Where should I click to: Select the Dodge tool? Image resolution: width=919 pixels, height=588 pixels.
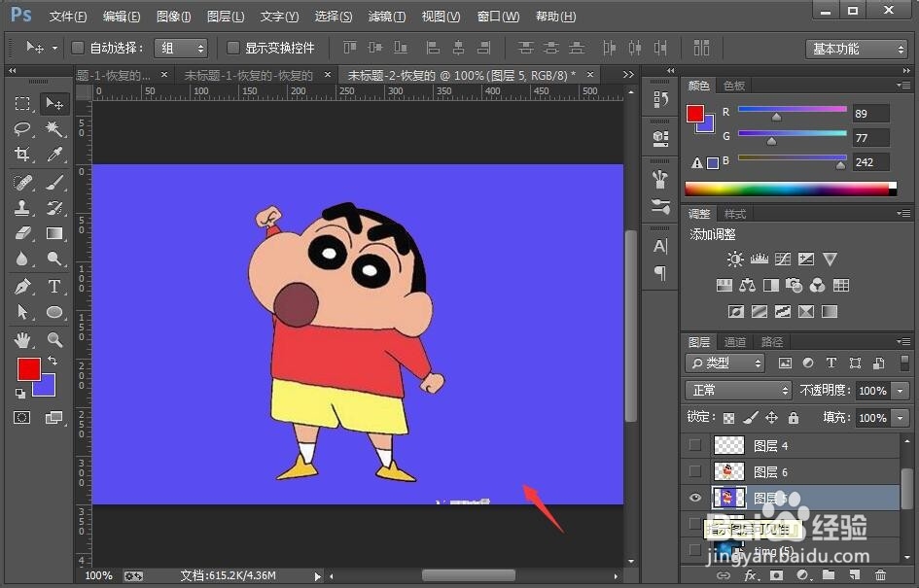coord(54,259)
